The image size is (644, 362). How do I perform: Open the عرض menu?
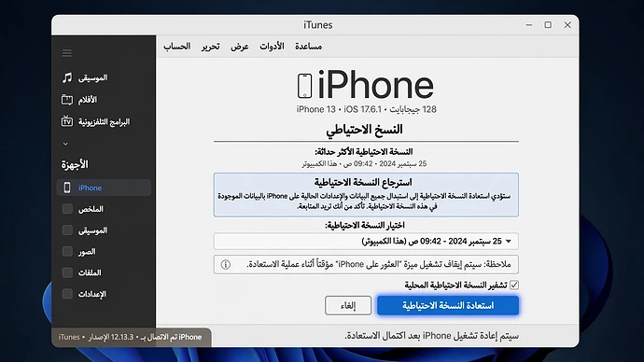(240, 47)
